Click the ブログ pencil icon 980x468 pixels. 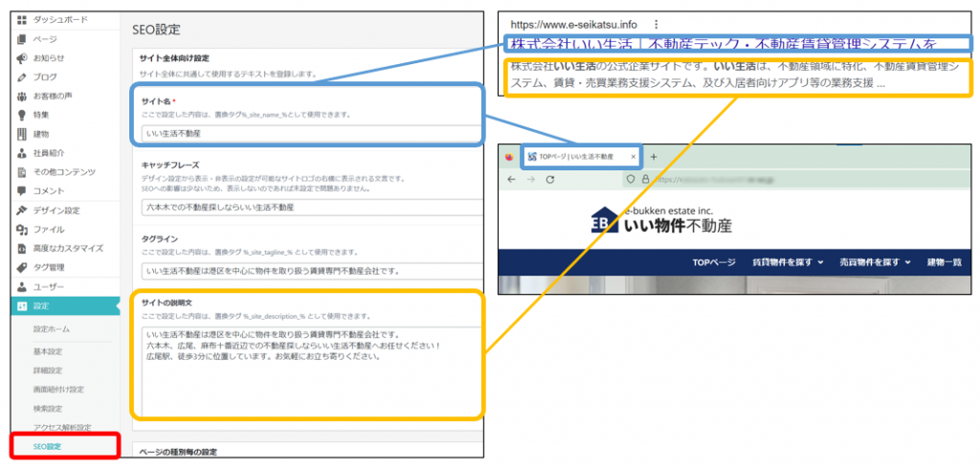[21, 77]
